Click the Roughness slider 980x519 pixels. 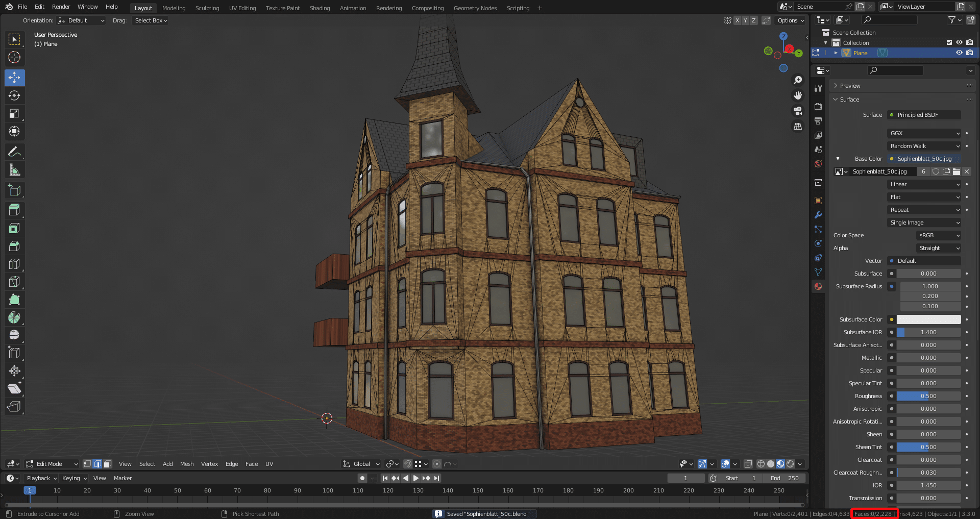(x=928, y=396)
